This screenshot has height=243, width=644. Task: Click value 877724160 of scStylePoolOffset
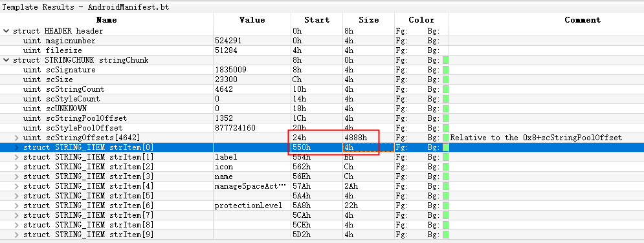click(x=235, y=128)
